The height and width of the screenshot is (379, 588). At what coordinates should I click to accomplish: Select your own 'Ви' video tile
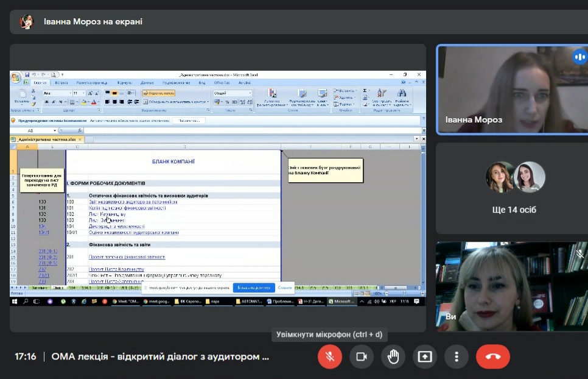(512, 286)
